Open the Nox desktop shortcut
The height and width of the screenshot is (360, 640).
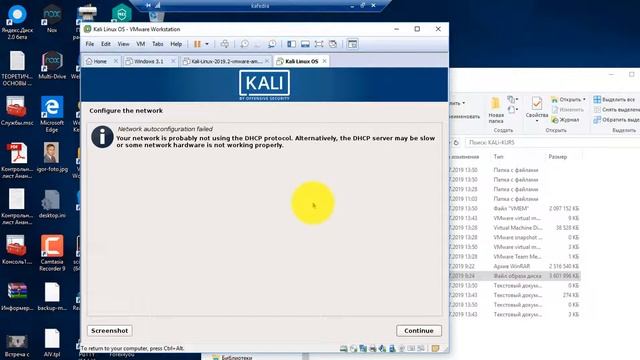[52, 19]
